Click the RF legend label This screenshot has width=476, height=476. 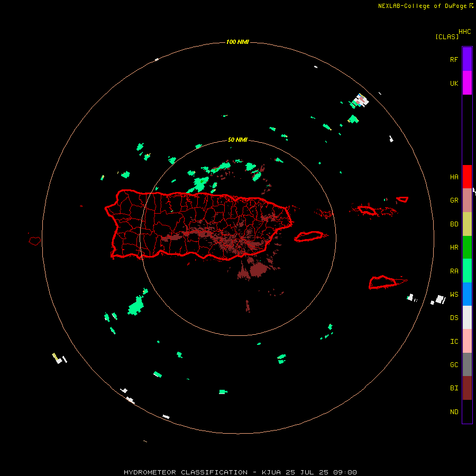[x=454, y=59]
